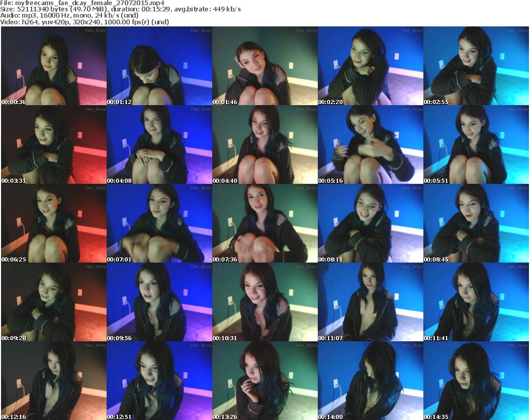Click the last thumbnail at 00:14:35

pyautogui.click(x=476, y=381)
